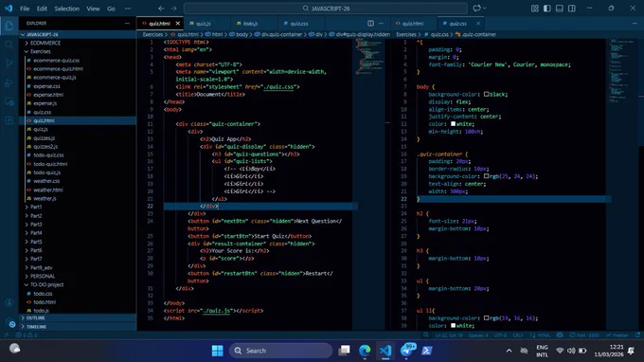Open the remote window status bar icon

6,335
